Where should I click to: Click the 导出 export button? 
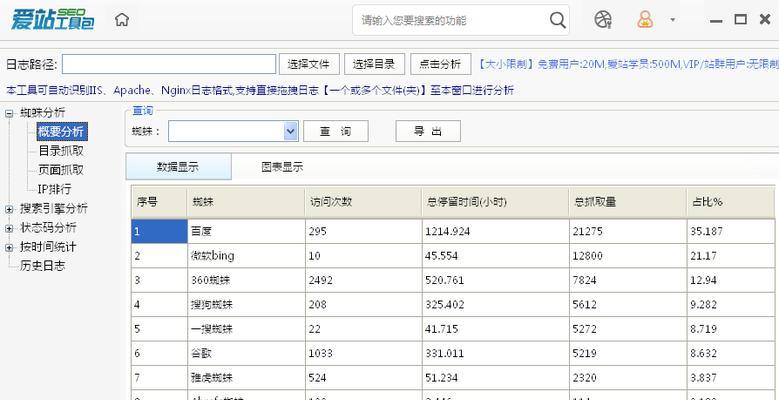[428, 131]
